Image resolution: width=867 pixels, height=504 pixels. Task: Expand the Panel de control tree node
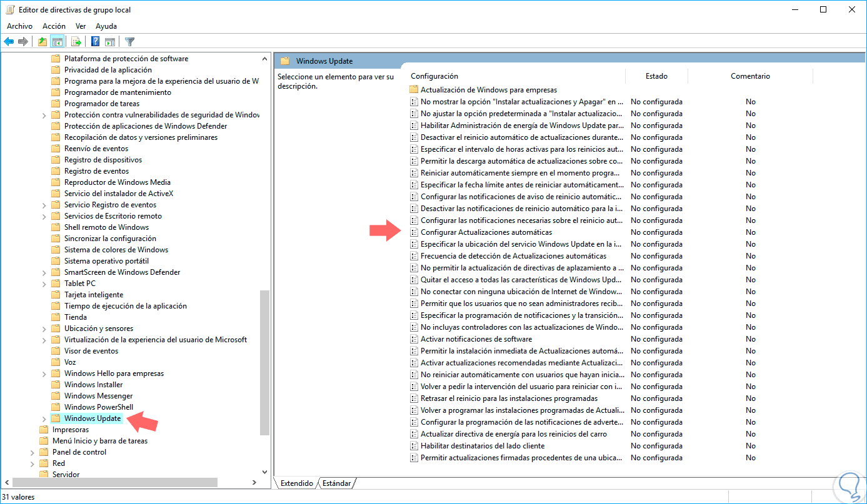coord(32,452)
